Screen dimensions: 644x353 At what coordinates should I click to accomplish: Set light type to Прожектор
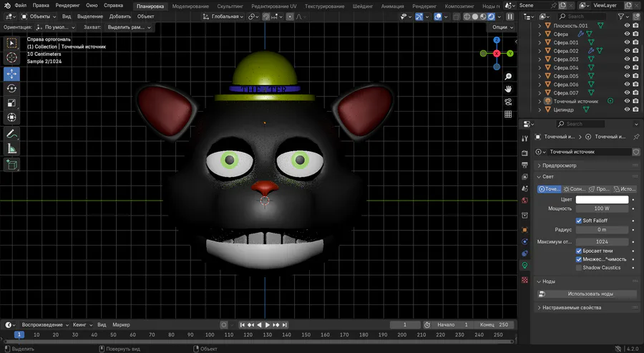[x=599, y=189]
